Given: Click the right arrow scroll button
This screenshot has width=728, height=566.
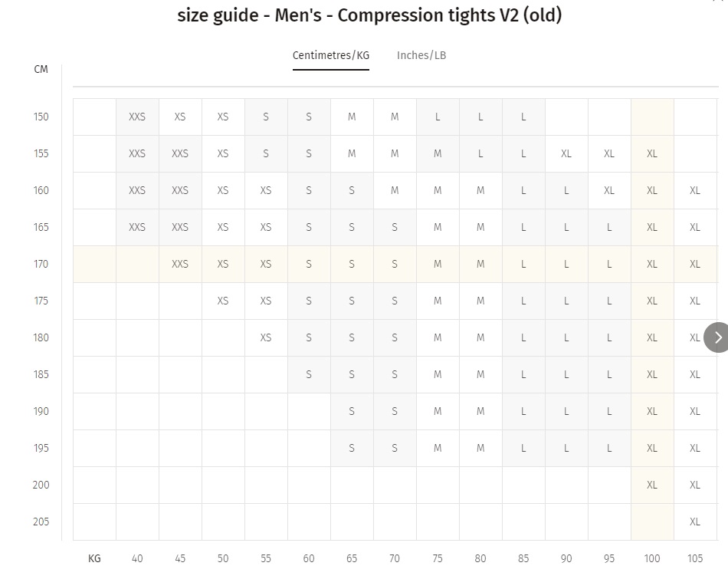Looking at the screenshot, I should (x=717, y=337).
